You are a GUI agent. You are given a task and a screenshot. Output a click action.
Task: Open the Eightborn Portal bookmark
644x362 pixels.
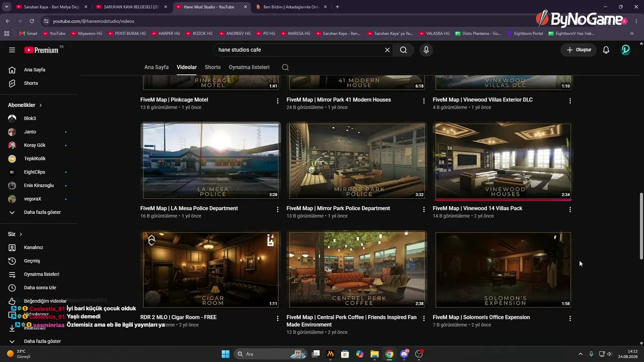(525, 34)
